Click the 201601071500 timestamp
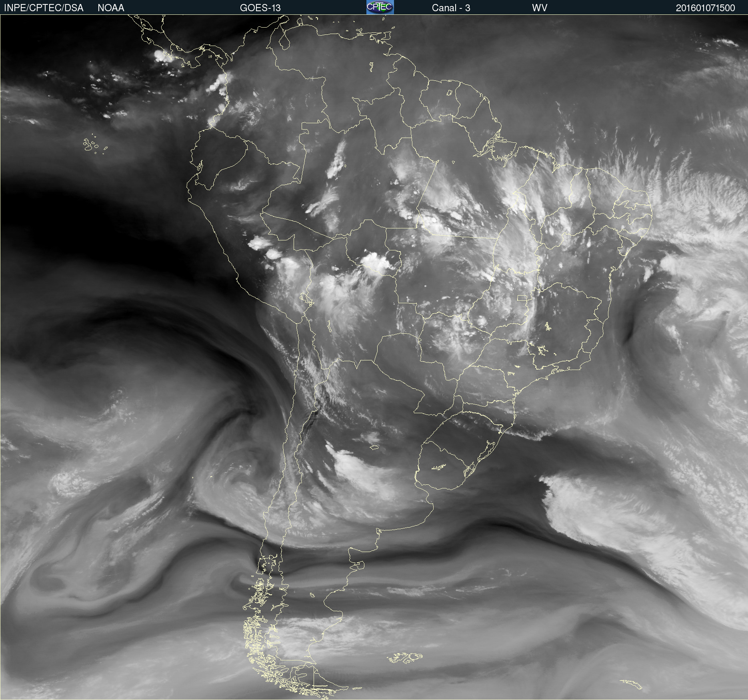 [706, 8]
